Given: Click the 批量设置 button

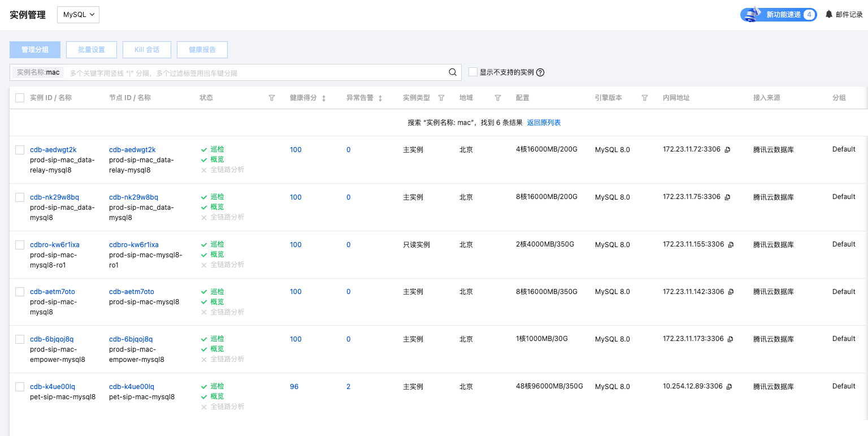Looking at the screenshot, I should (92, 50).
